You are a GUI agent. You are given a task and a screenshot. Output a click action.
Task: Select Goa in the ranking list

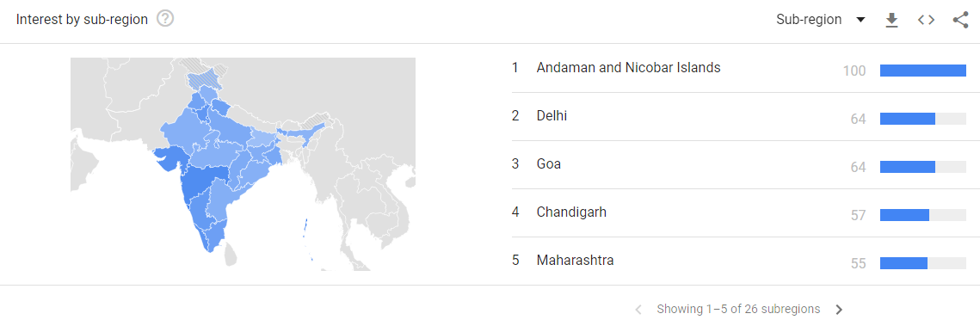point(741,165)
